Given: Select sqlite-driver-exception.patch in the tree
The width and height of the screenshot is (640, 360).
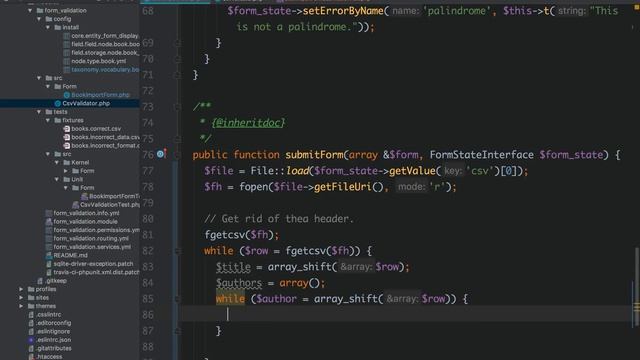Looking at the screenshot, I should [x=93, y=264].
